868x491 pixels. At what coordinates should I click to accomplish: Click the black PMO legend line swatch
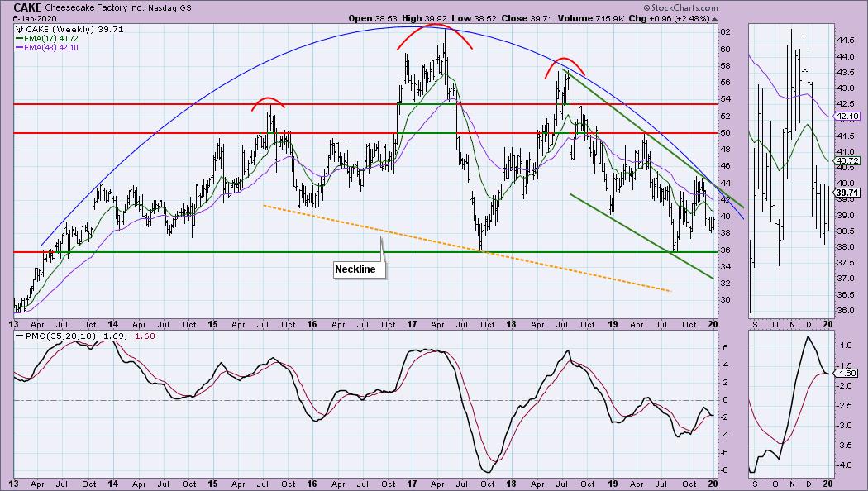pyautogui.click(x=19, y=336)
